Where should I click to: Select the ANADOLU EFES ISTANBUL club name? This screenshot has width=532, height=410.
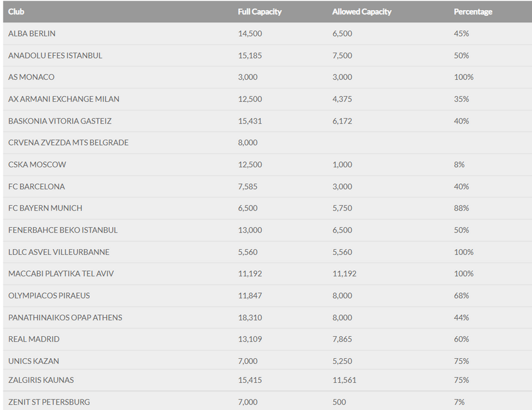(x=55, y=56)
